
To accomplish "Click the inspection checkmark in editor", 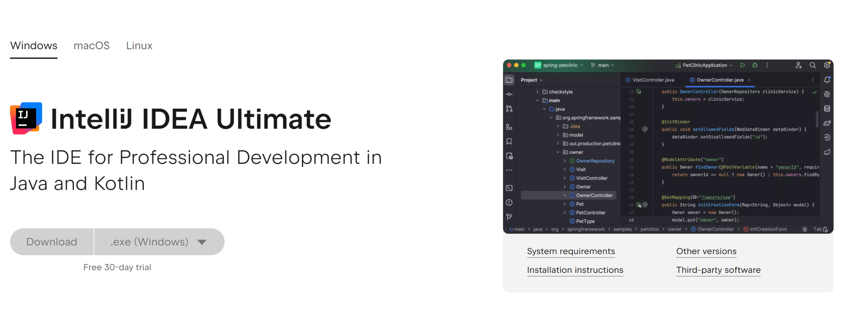I will [814, 92].
